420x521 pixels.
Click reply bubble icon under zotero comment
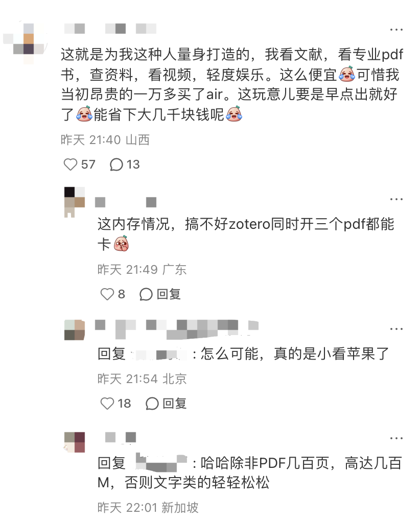click(146, 294)
